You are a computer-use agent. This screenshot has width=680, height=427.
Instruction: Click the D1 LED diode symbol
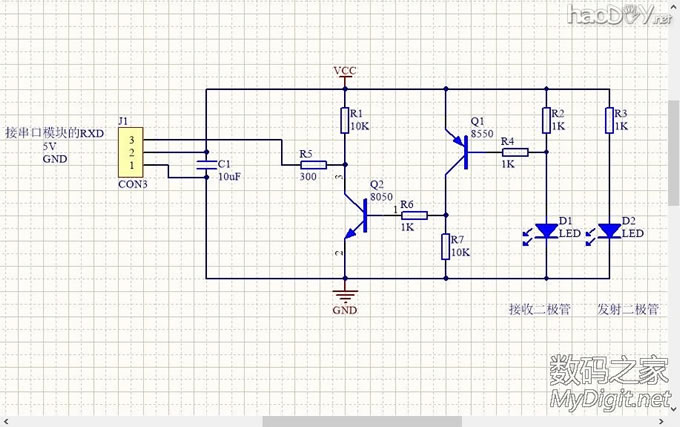(546, 231)
